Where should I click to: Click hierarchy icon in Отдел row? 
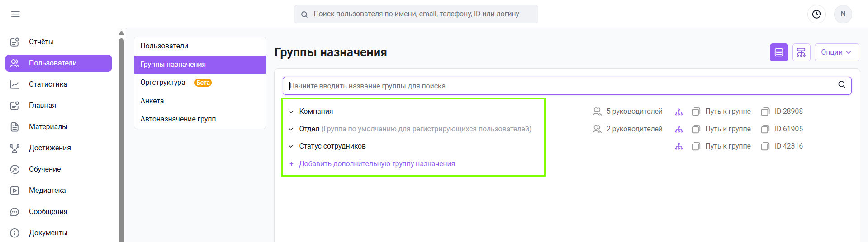tap(679, 130)
